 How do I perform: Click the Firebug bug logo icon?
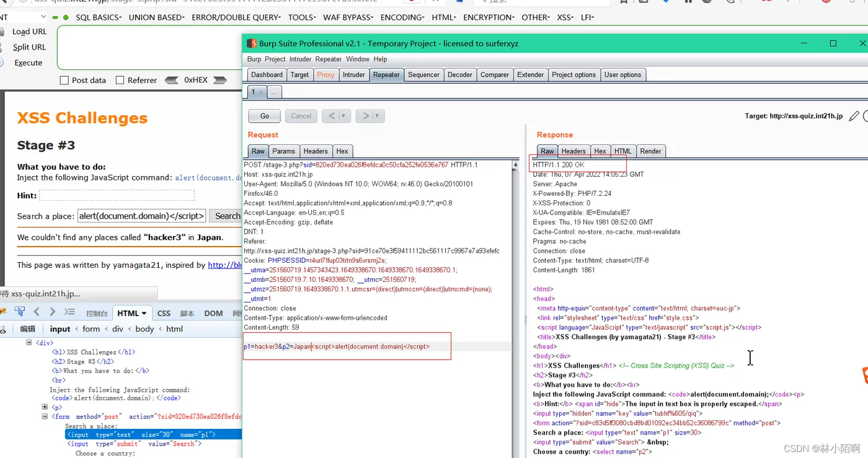pyautogui.click(x=3, y=312)
